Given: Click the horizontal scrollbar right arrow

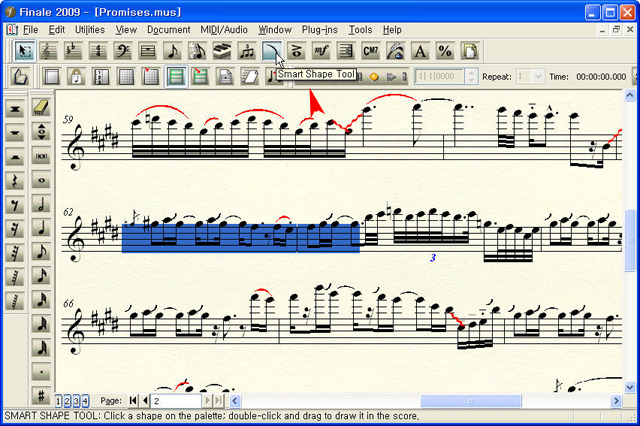Looking at the screenshot, I should (x=616, y=401).
